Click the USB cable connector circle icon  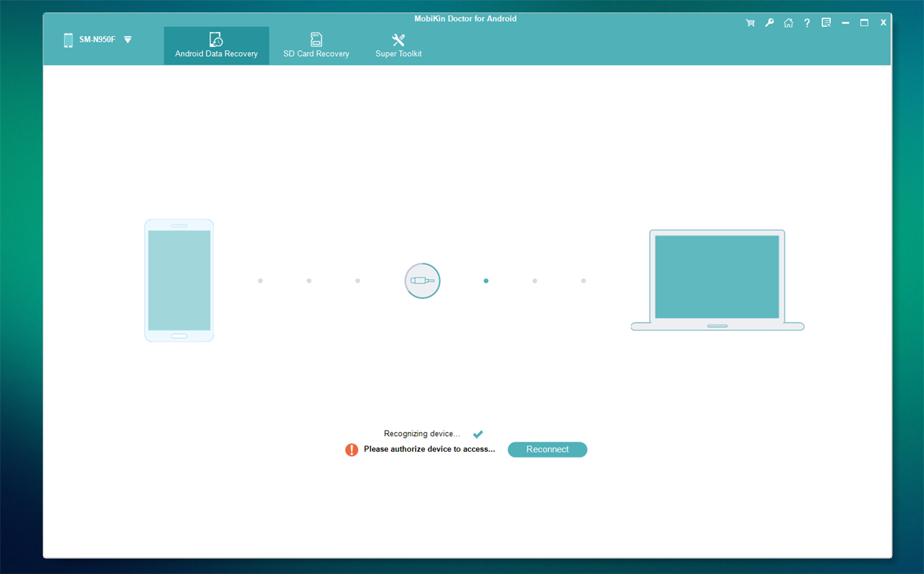[422, 281]
